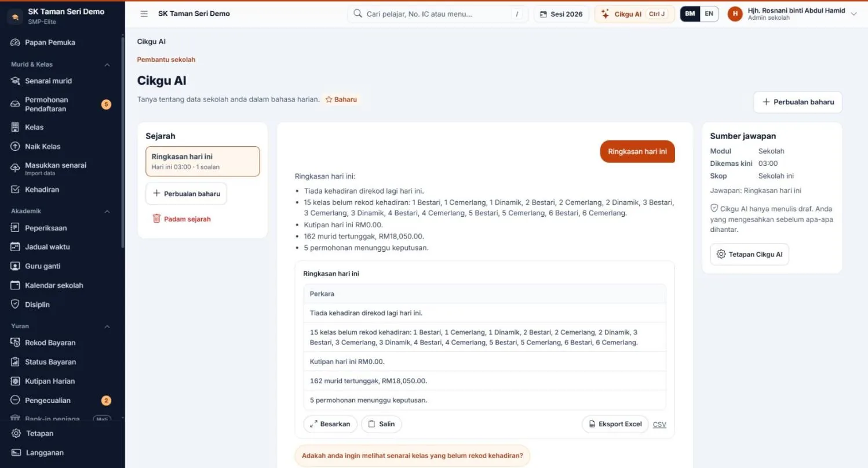Collapse the Yuran sidebar section
Viewport: 868px width, 468px height.
(107, 326)
